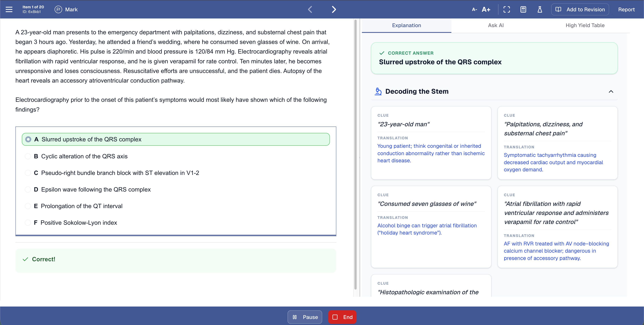End the test session
The height and width of the screenshot is (325, 644).
click(x=342, y=317)
